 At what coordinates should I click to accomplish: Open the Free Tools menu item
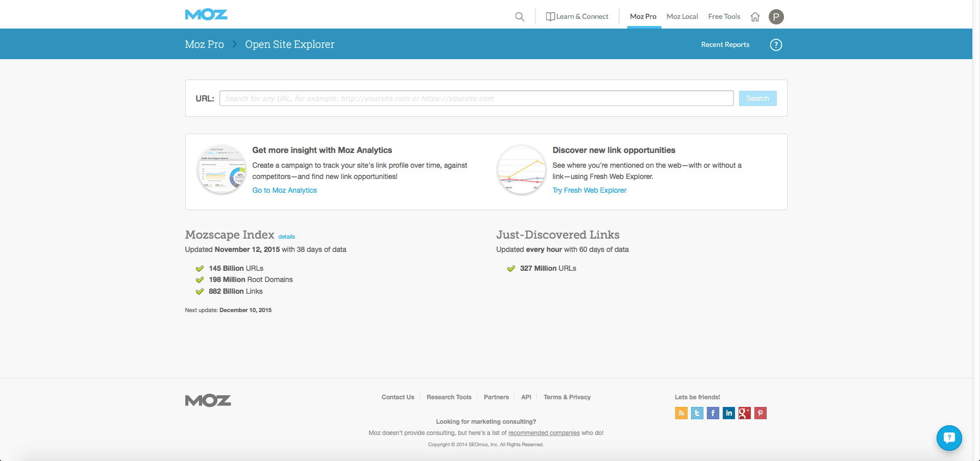[x=724, y=17]
